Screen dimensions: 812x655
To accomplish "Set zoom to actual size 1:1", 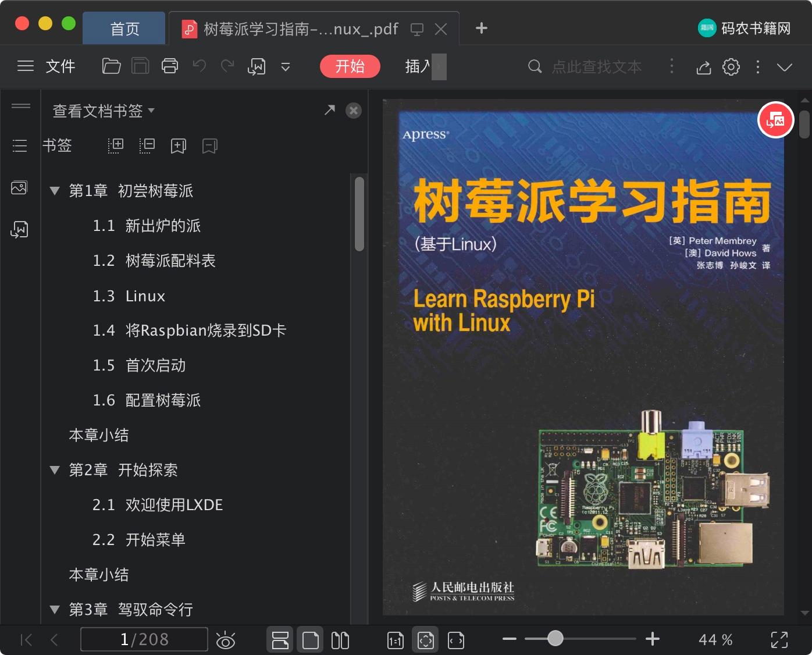I will [396, 640].
